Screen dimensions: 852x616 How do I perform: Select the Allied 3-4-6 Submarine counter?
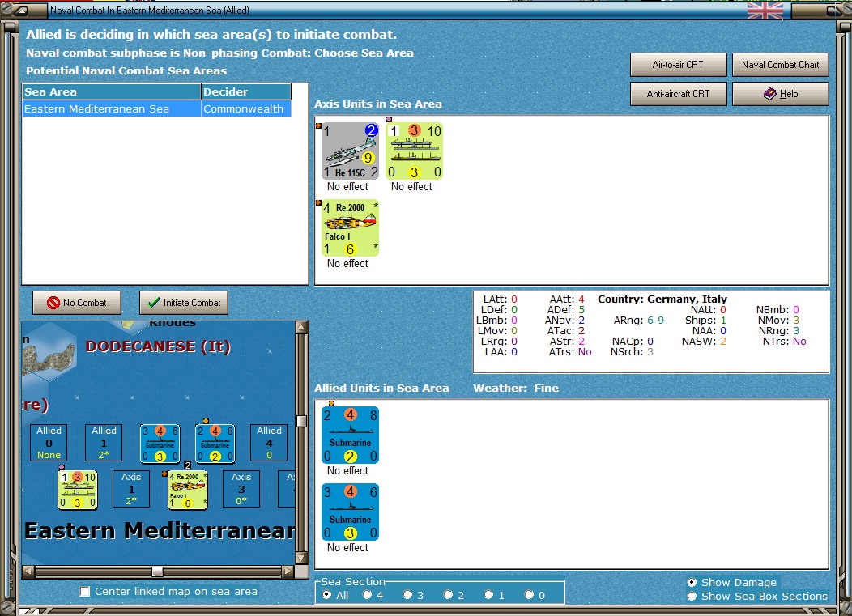coord(350,512)
